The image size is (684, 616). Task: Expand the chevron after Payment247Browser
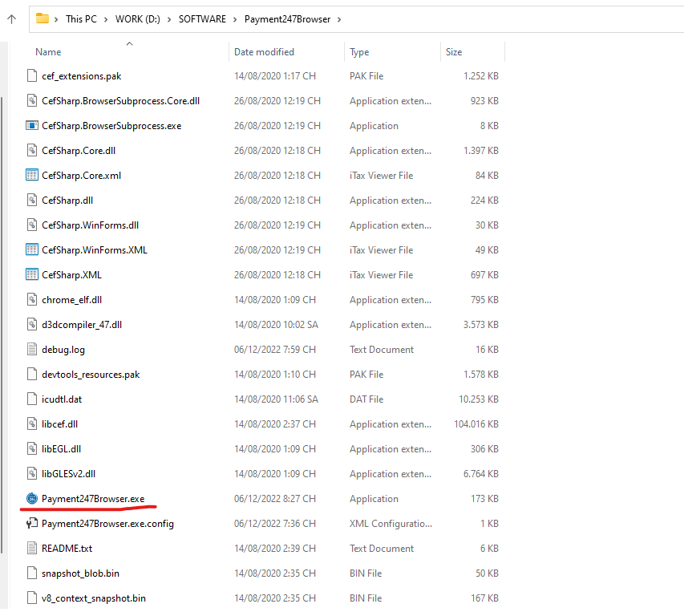pyautogui.click(x=339, y=19)
